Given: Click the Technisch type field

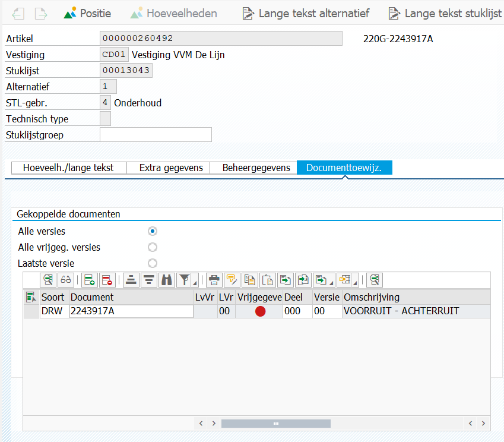Looking at the screenshot, I should (105, 119).
